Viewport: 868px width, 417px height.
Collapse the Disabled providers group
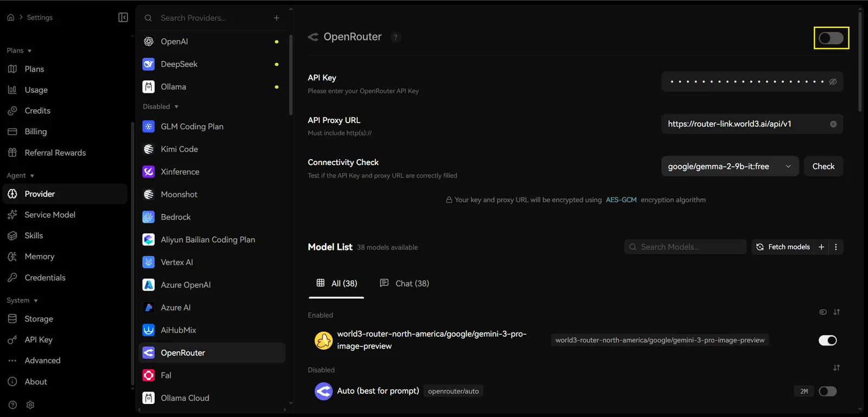click(161, 106)
